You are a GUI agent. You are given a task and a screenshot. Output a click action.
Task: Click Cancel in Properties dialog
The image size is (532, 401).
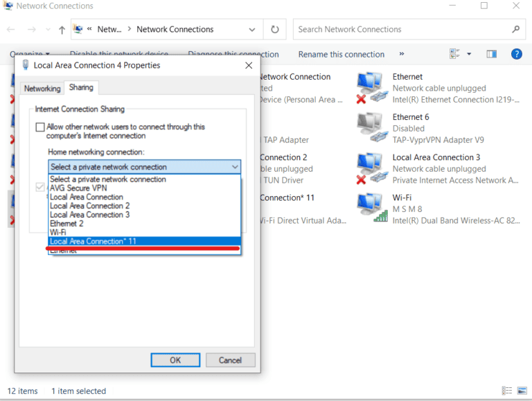click(231, 360)
